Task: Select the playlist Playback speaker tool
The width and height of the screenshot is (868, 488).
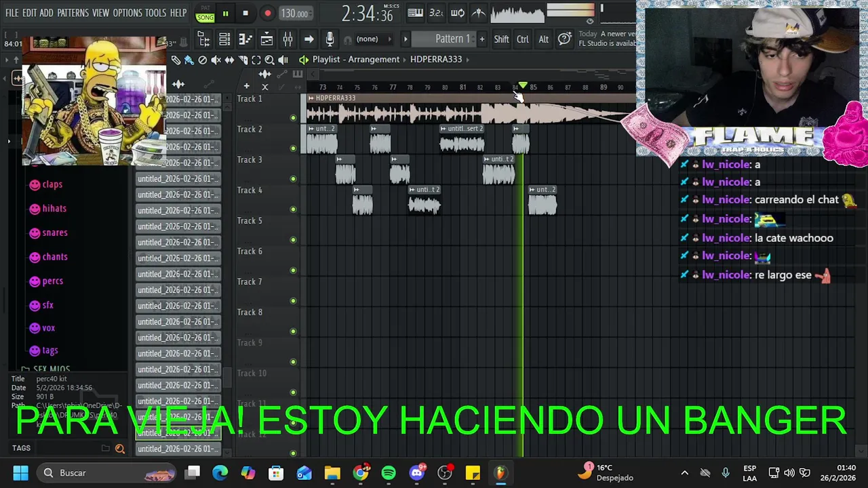Action: click(283, 60)
